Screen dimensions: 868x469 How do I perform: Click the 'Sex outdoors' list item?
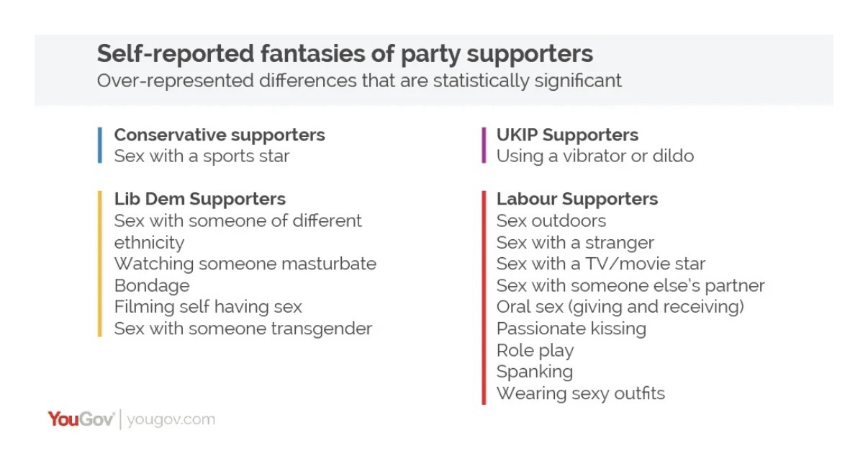(x=551, y=220)
